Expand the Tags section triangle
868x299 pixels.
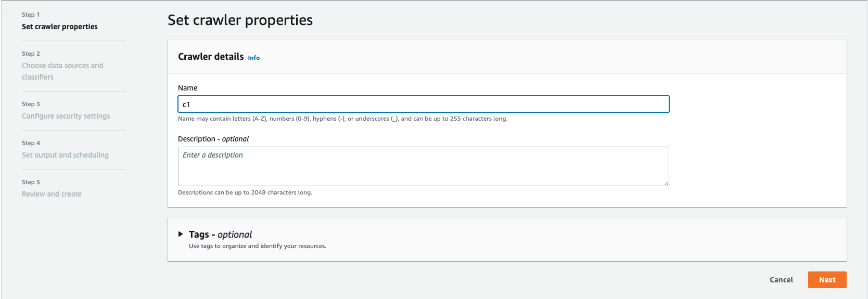click(x=181, y=235)
